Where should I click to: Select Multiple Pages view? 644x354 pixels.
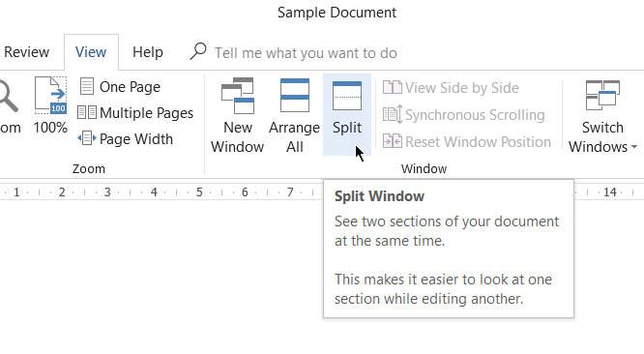tap(135, 112)
